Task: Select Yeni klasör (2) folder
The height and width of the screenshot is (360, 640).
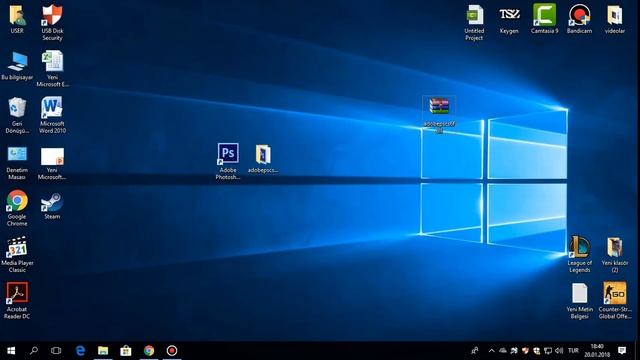Action: click(x=615, y=254)
